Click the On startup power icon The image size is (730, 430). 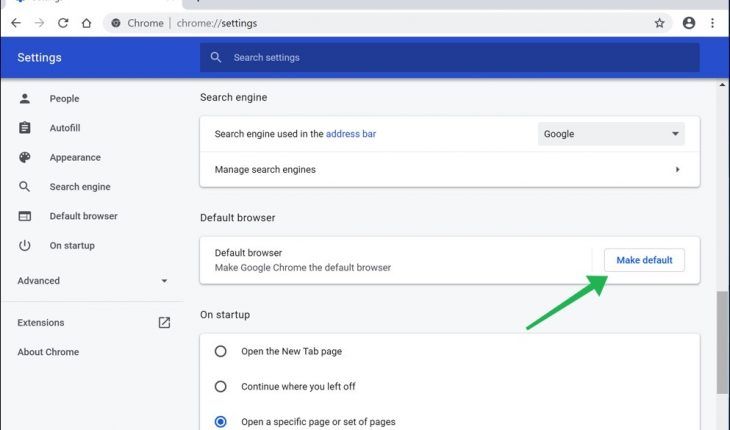[25, 245]
